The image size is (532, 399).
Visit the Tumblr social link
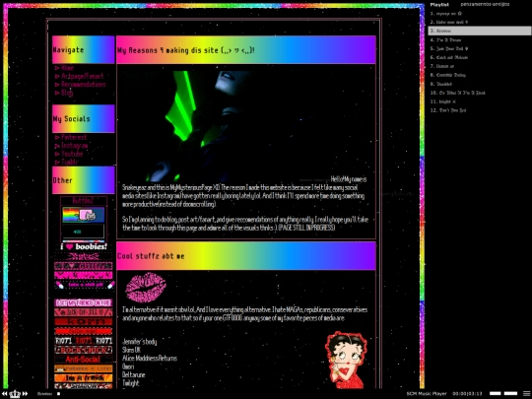click(70, 162)
